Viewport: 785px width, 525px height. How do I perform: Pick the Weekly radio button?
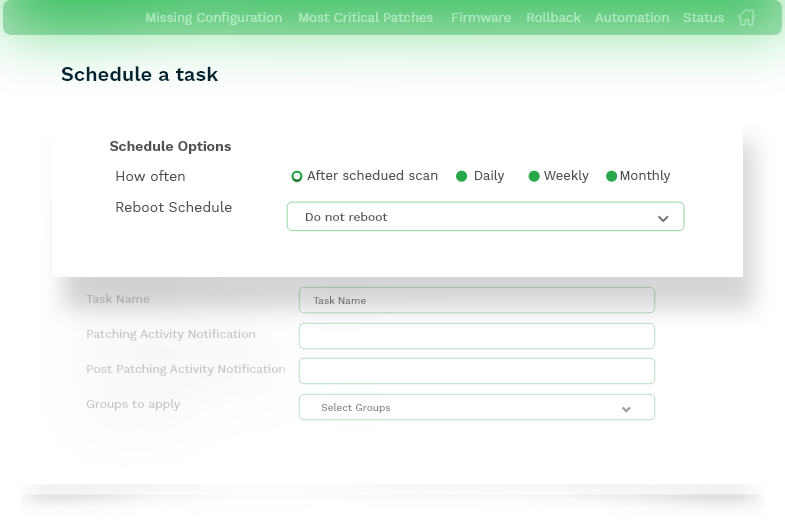coord(534,176)
